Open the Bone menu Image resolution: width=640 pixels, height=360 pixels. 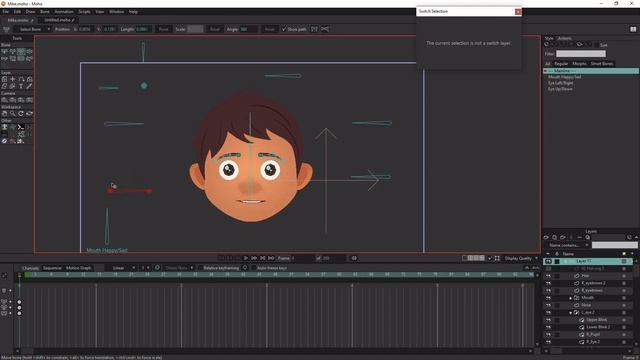44,11
